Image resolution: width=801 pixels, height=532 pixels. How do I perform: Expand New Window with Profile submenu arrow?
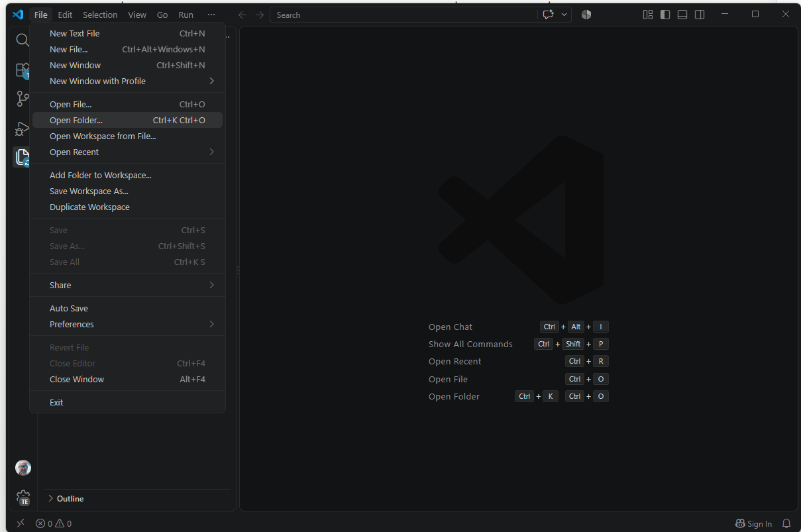point(212,81)
